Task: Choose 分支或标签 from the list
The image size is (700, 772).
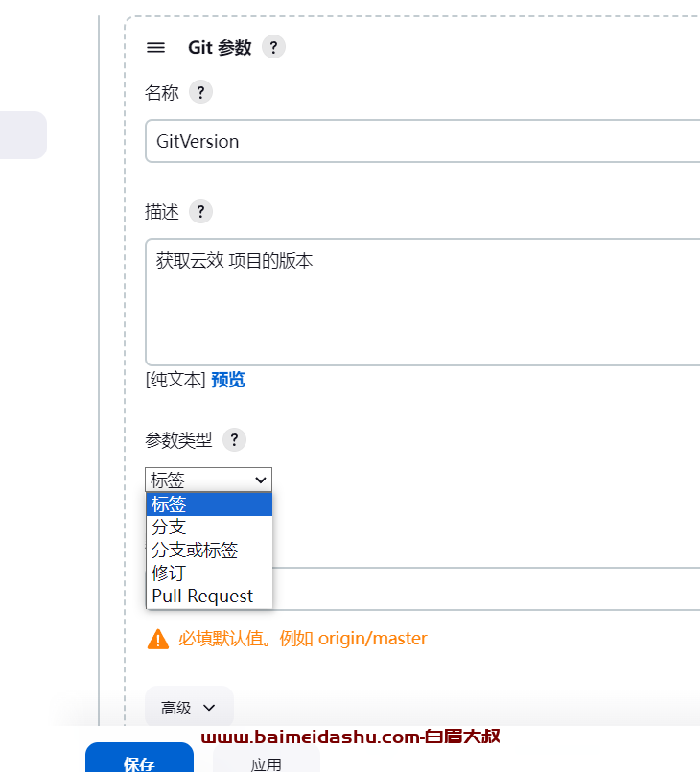Action: [209, 550]
